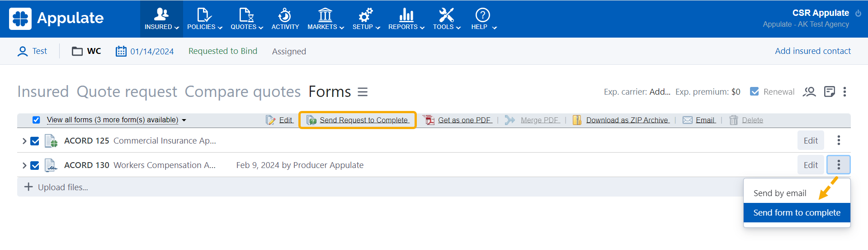Open the Markets dropdown menu
The width and height of the screenshot is (868, 250).
[325, 19]
